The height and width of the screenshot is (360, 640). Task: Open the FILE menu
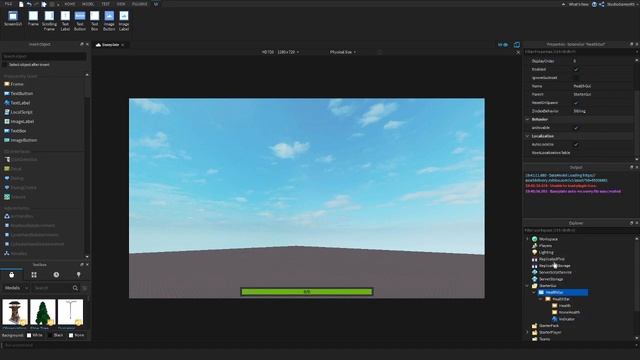click(x=8, y=4)
